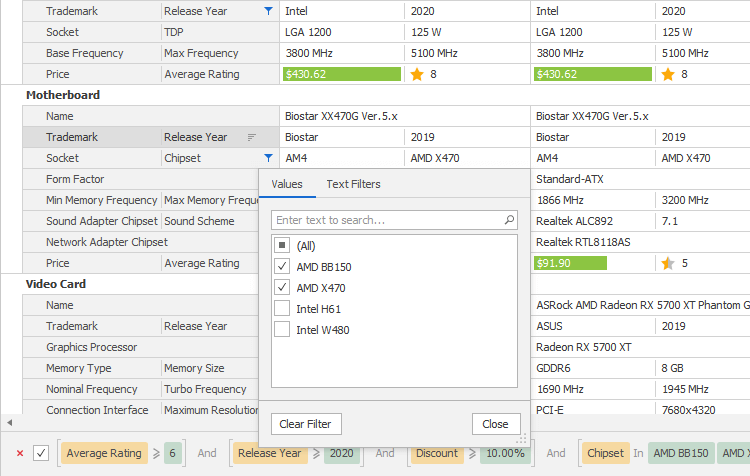This screenshot has width=750, height=476.
Task: Click the resize grip of filter popup
Action: pyautogui.click(x=520, y=439)
